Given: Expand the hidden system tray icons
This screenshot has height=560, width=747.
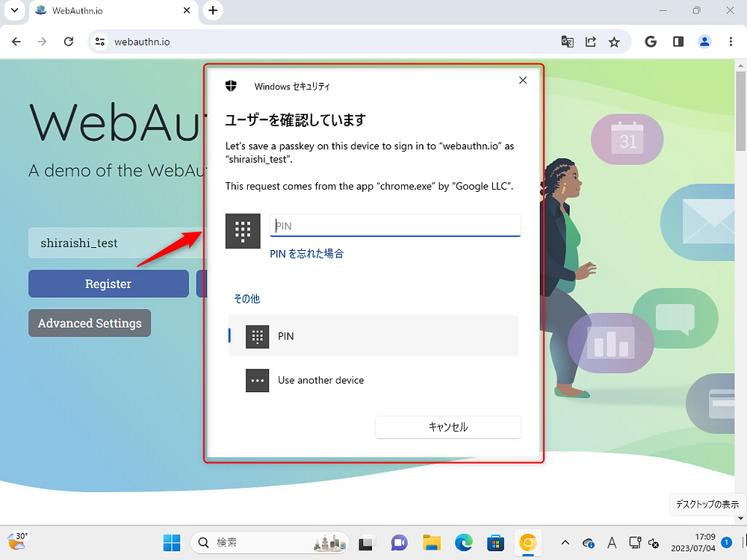Looking at the screenshot, I should point(565,542).
